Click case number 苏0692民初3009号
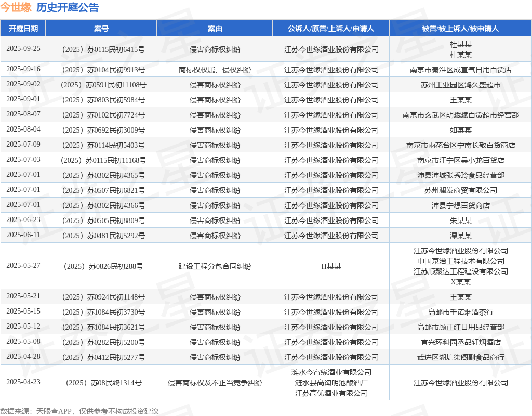Viewport: 532px width, 416px height. pyautogui.click(x=103, y=130)
